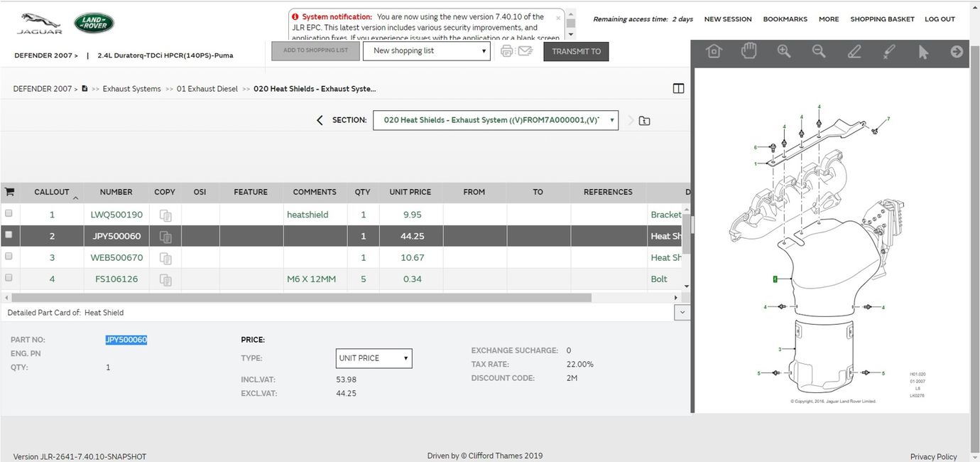
Task: Email the shopping list
Action: (526, 50)
